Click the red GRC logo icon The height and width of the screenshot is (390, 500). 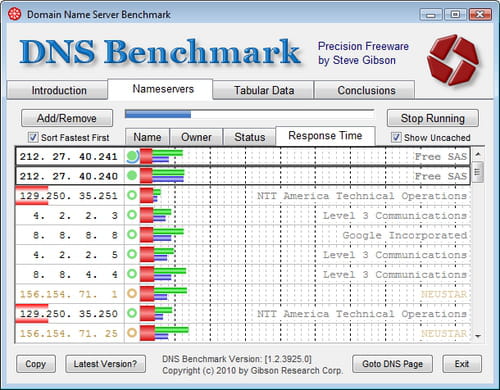coord(453,59)
